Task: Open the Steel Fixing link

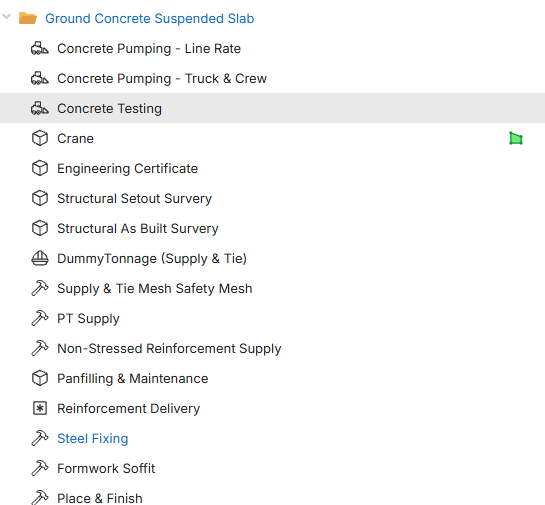Action: pyautogui.click(x=92, y=439)
